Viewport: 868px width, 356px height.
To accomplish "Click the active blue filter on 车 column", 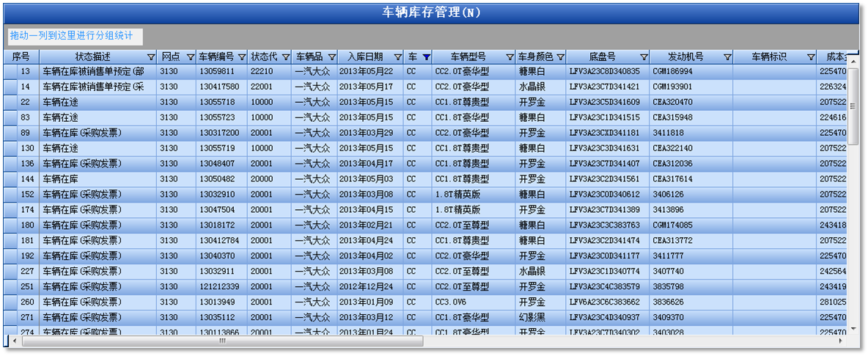I will point(426,57).
